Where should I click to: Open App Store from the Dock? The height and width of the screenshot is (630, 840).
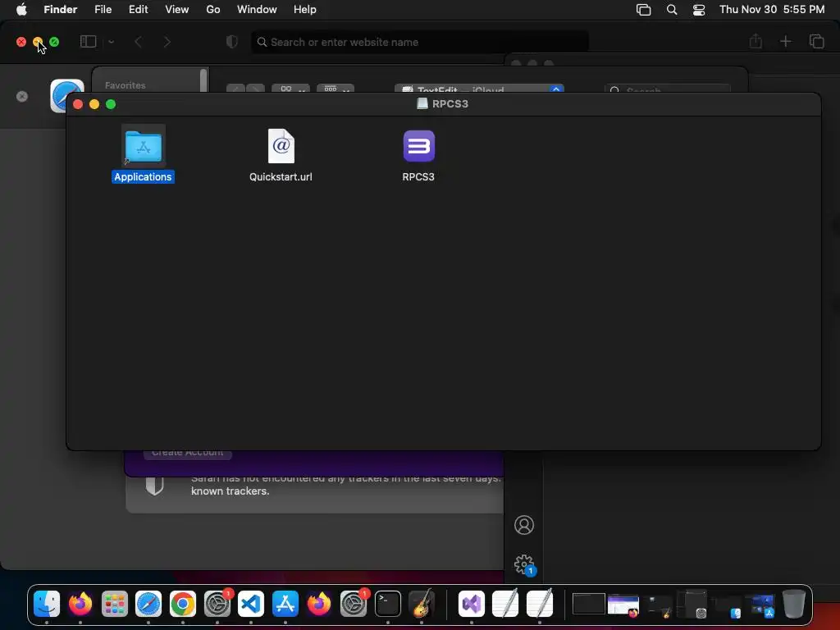tap(285, 604)
